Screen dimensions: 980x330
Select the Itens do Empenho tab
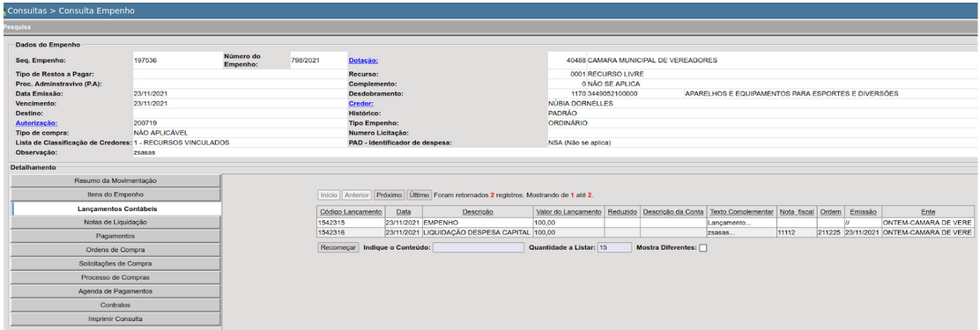115,194
